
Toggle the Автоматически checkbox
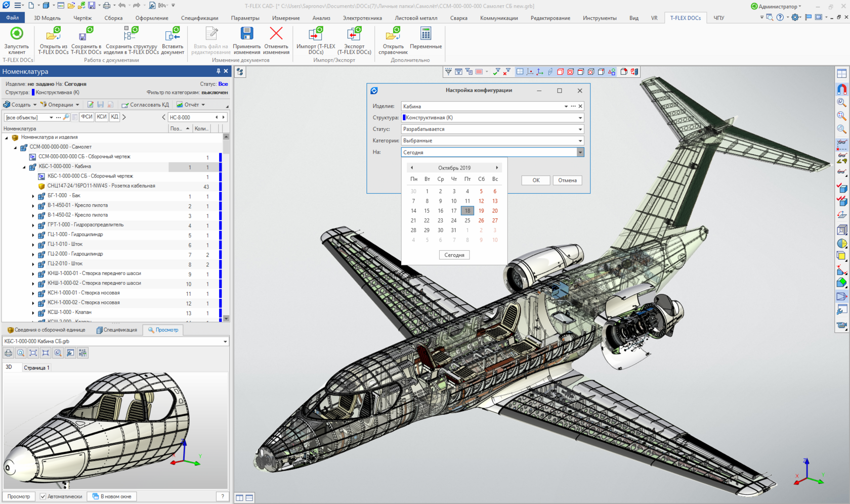click(x=42, y=496)
